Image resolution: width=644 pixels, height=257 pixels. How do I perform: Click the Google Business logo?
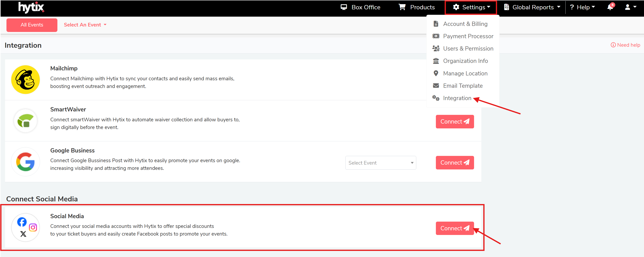[x=25, y=162]
